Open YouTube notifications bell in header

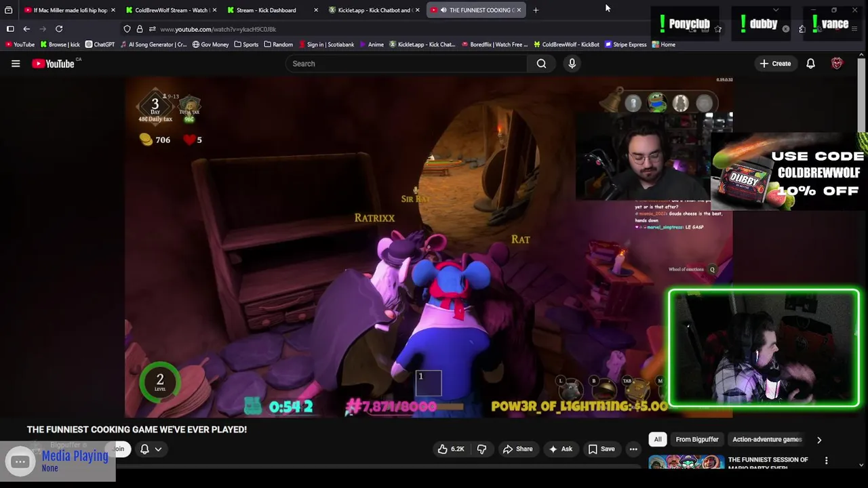pos(810,64)
